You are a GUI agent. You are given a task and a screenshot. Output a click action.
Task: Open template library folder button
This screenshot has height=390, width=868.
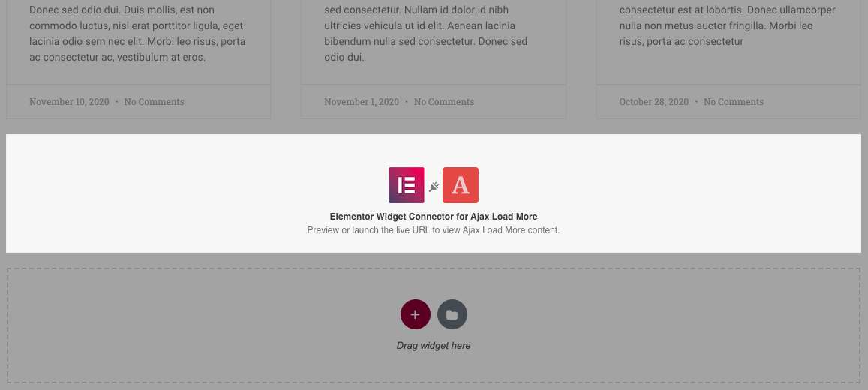pos(452,314)
